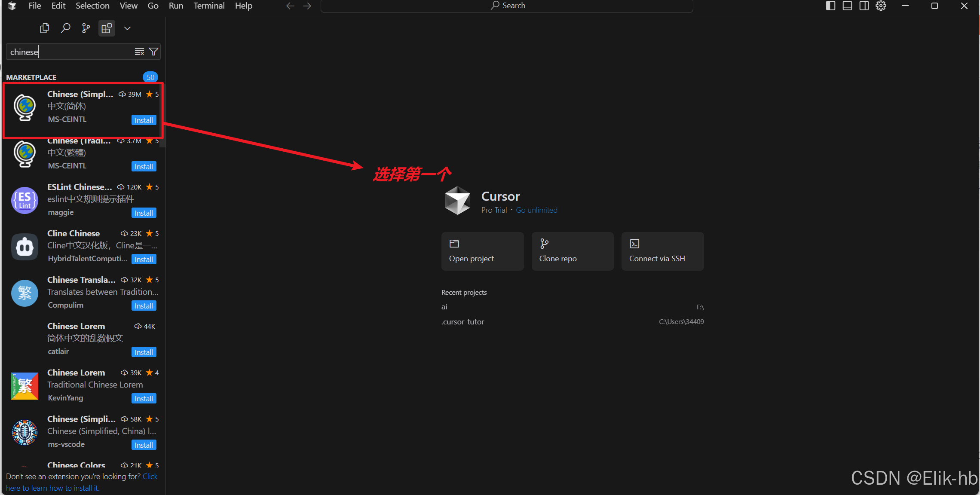Click the navigate back arrow

(290, 6)
